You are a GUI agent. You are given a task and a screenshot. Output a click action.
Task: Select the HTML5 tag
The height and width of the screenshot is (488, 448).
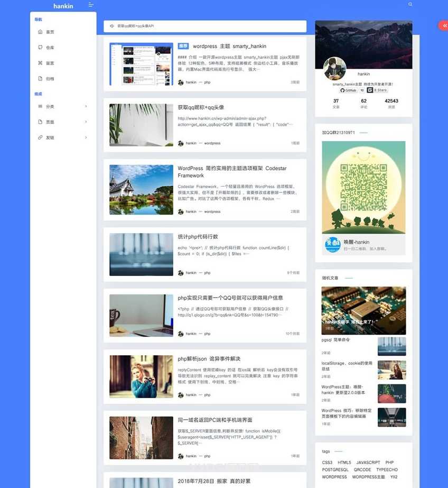click(344, 463)
